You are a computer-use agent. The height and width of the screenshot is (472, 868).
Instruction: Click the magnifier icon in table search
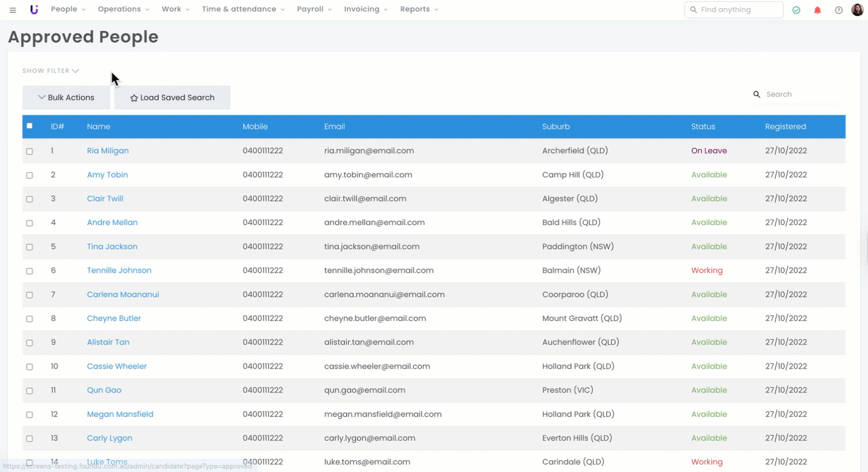point(757,95)
